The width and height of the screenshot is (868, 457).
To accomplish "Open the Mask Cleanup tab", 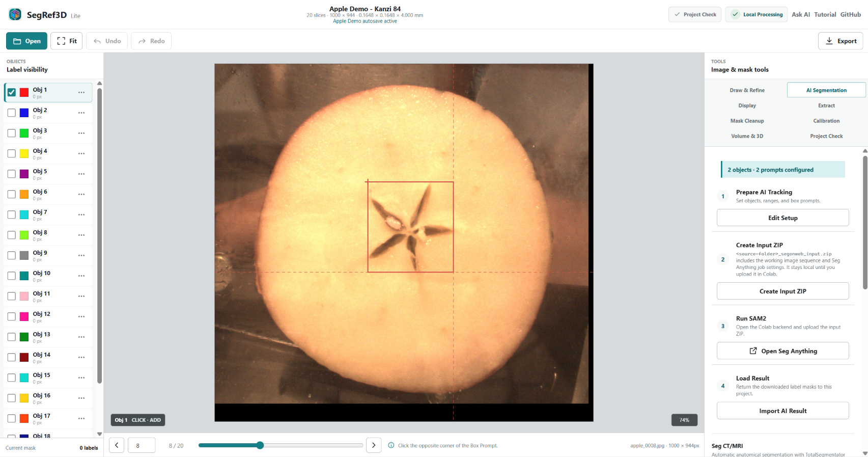I will point(747,121).
